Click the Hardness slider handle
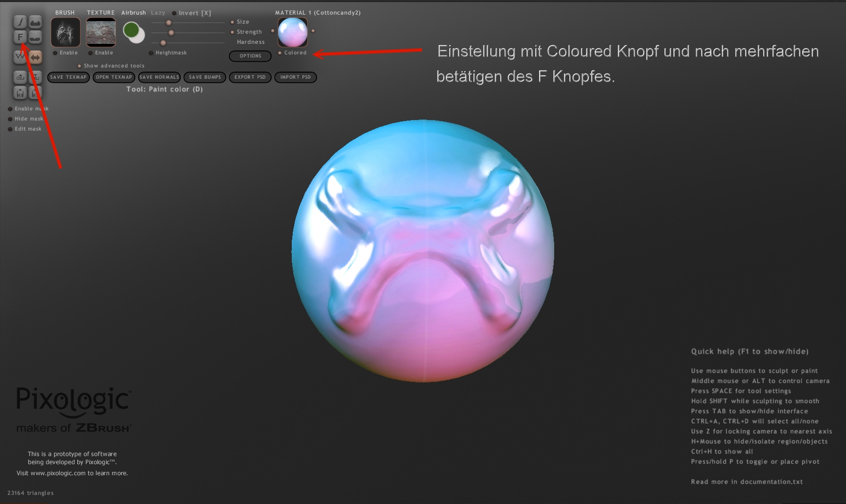 (x=163, y=43)
